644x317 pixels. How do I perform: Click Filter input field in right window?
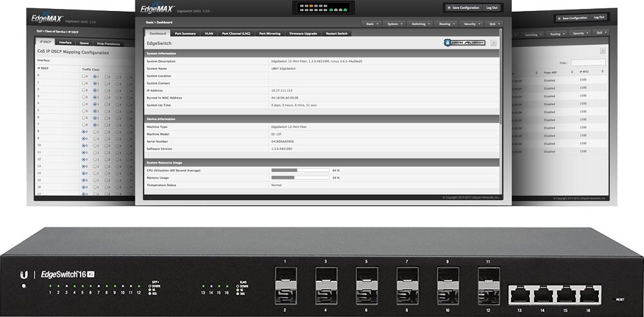[588, 62]
